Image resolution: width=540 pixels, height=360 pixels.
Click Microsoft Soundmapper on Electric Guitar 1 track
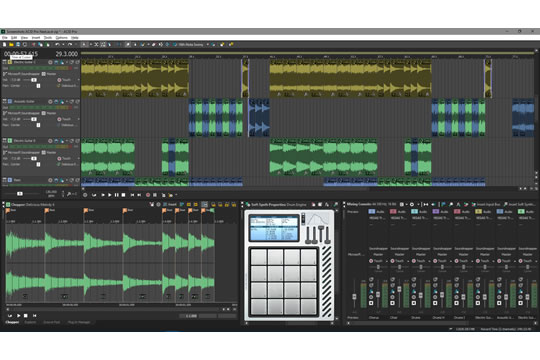click(24, 74)
